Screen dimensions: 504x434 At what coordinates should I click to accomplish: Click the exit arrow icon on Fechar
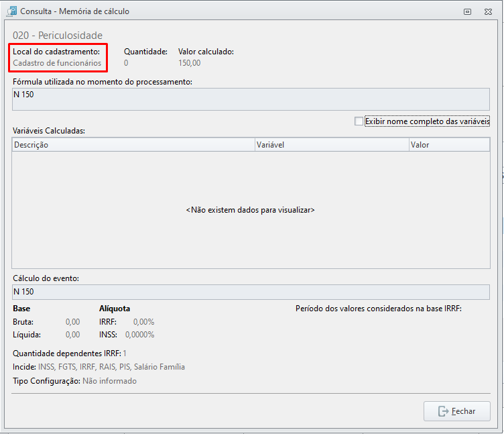(443, 411)
